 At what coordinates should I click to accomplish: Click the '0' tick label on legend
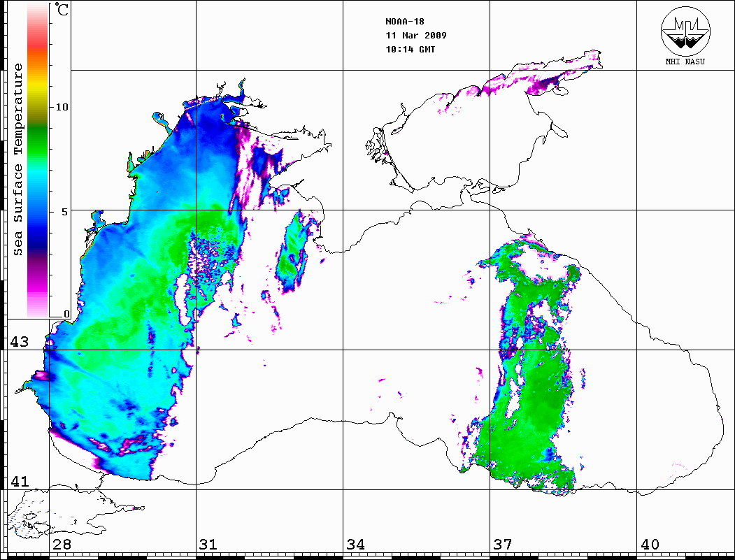pos(66,314)
